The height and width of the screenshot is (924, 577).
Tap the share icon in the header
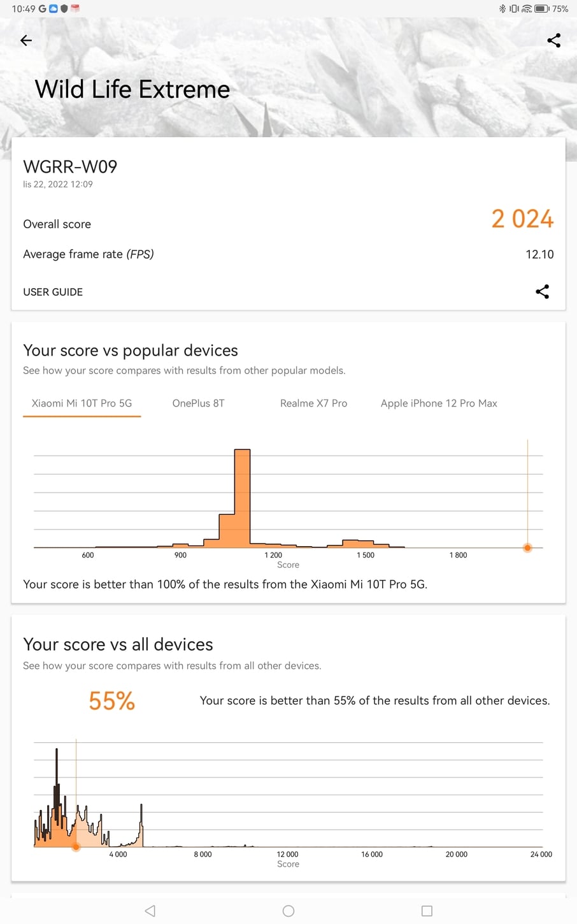(554, 41)
